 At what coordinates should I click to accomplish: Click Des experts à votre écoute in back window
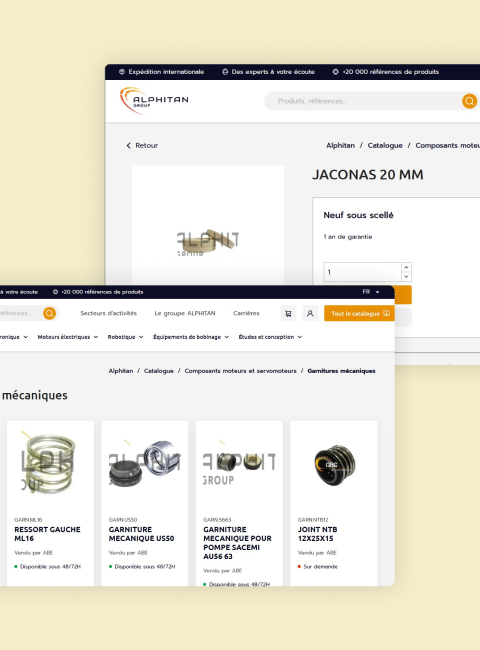point(273,72)
